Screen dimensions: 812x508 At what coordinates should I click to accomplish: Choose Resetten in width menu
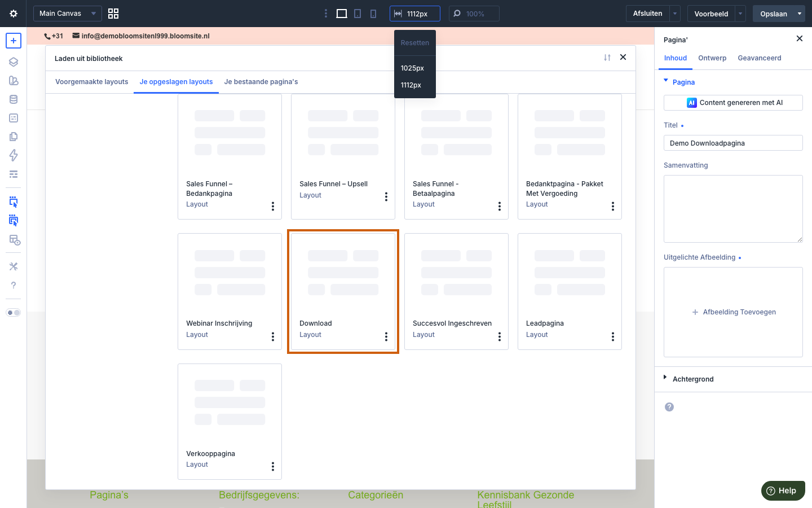tap(415, 43)
